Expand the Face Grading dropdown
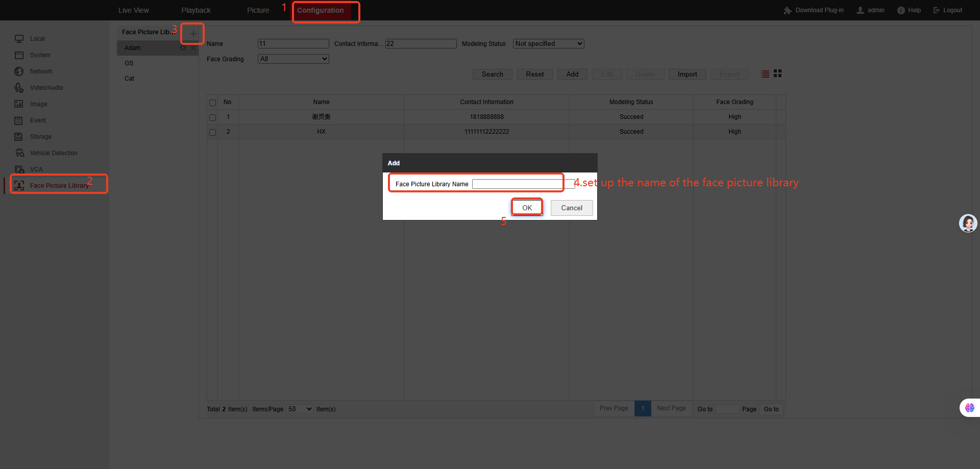 [x=293, y=59]
